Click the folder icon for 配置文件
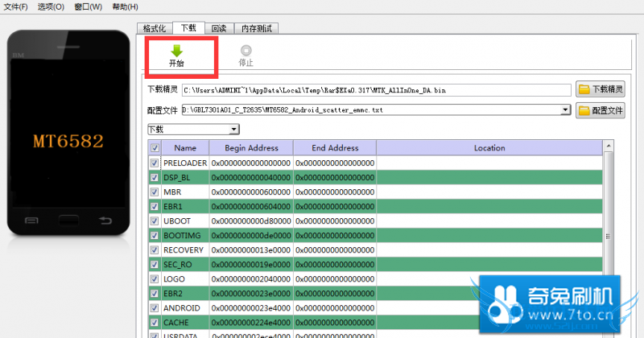Viewport: 644px width, 338px height. [584, 109]
